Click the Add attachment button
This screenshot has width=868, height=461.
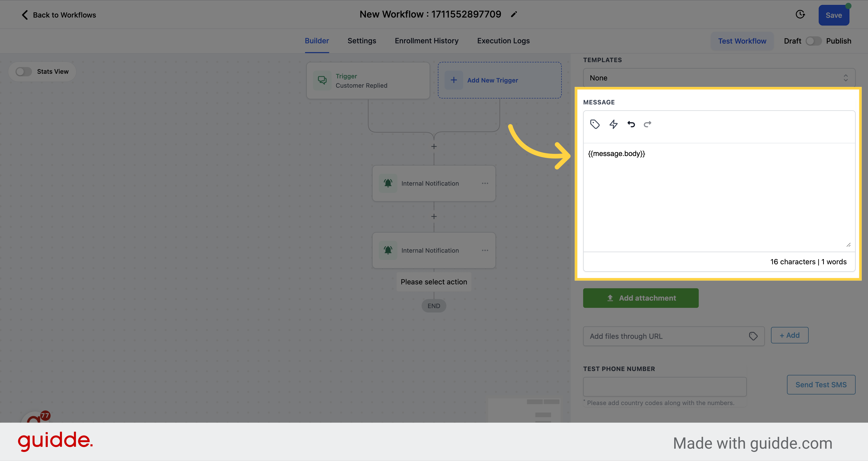coord(641,297)
